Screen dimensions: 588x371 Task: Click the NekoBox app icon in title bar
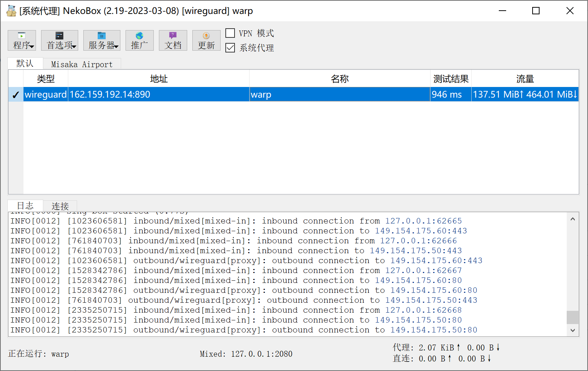coord(11,11)
